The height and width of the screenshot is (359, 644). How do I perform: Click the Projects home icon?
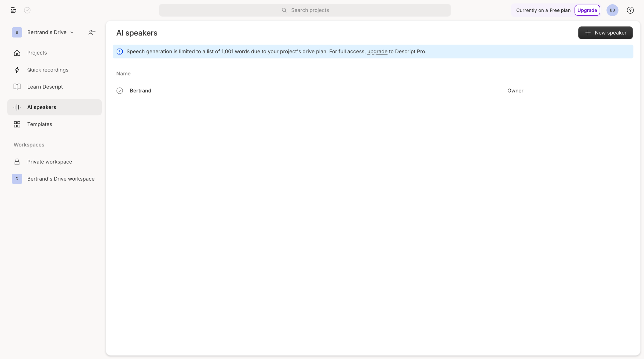[x=17, y=53]
